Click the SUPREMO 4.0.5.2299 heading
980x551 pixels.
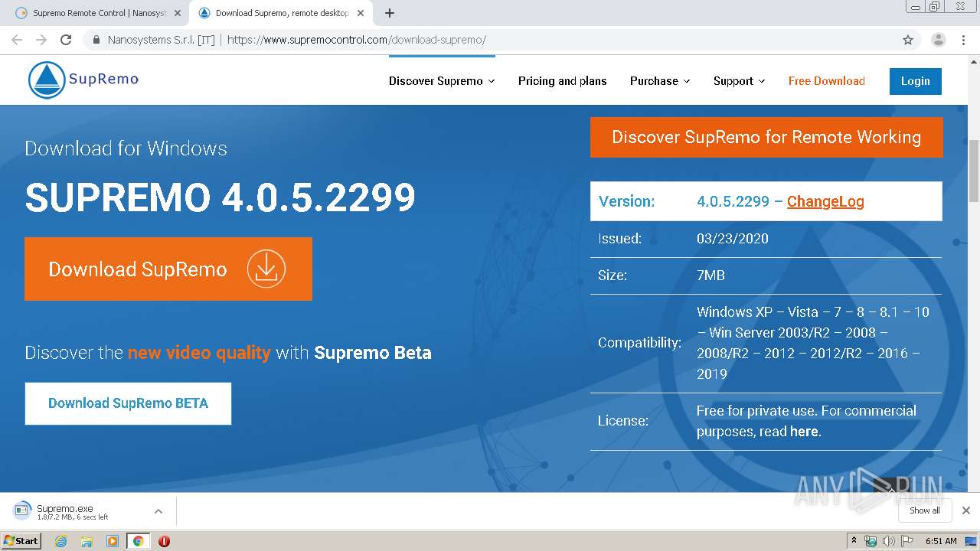tap(220, 198)
